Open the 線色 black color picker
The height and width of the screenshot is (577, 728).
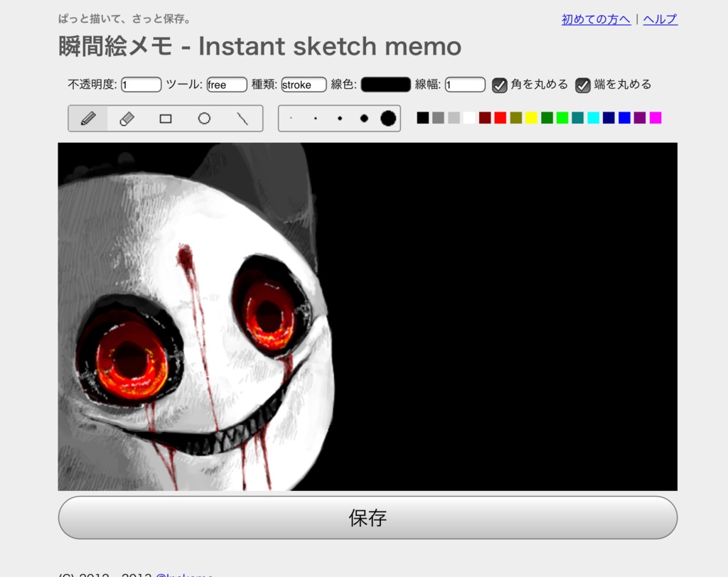(386, 85)
